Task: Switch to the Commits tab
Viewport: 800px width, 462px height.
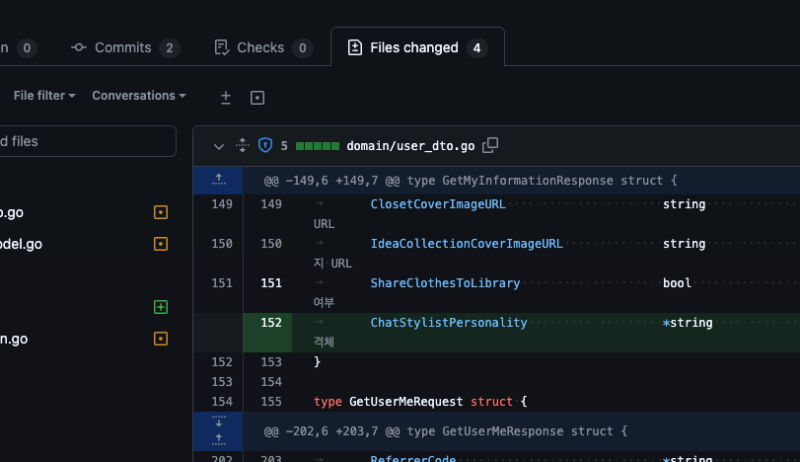Action: click(124, 48)
